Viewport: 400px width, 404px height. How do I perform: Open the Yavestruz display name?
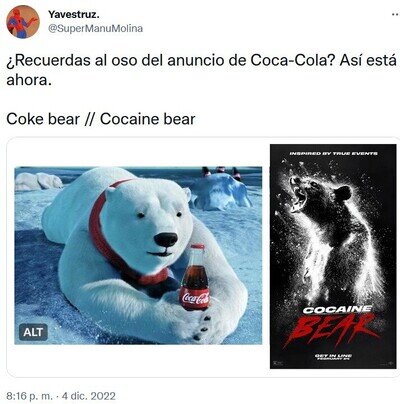(x=74, y=14)
